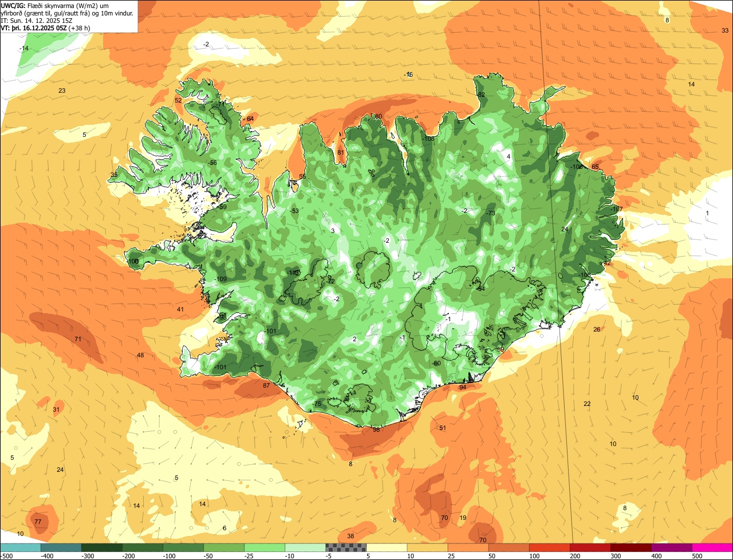Pick the yellow-orange legend swatch labeled 10
This screenshot has height=560, width=733.
(428, 547)
